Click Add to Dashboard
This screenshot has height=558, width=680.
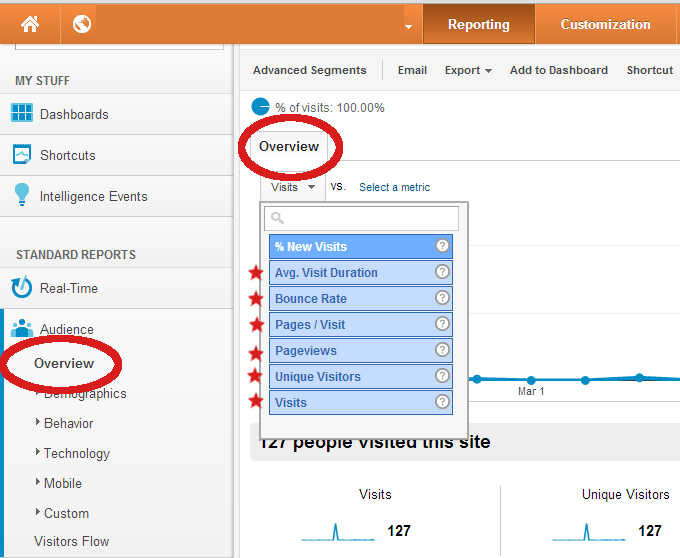[x=559, y=70]
